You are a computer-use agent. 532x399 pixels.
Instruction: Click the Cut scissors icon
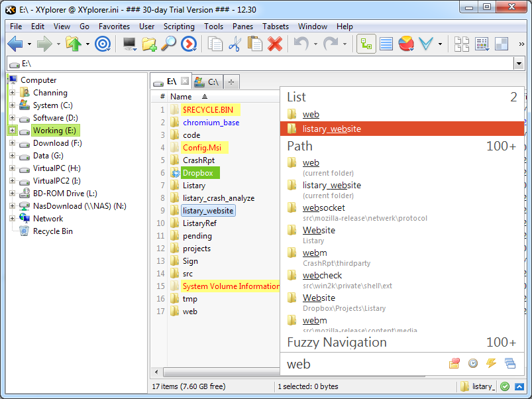(235, 44)
